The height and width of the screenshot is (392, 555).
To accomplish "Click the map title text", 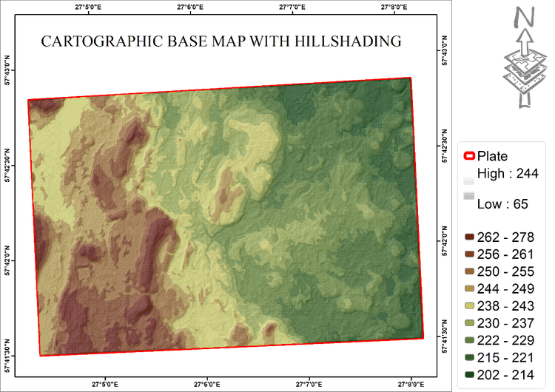I will tap(221, 41).
